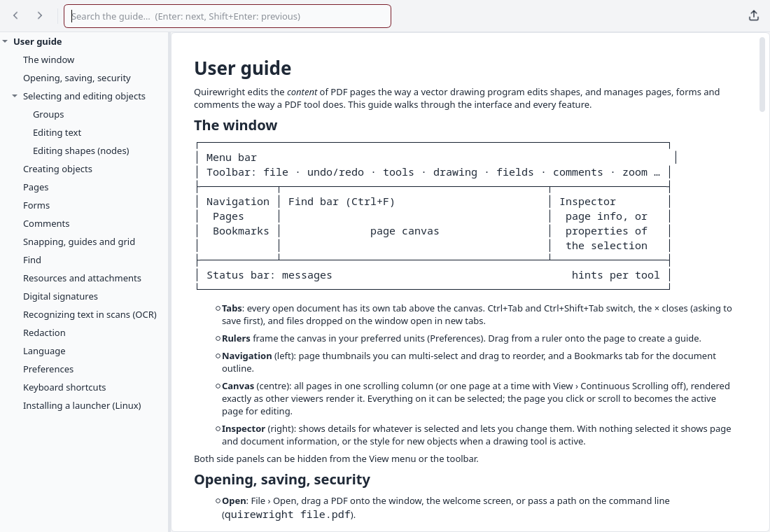Collapse Selecting and editing objects node
Screen dimensions: 770x532
(15, 96)
